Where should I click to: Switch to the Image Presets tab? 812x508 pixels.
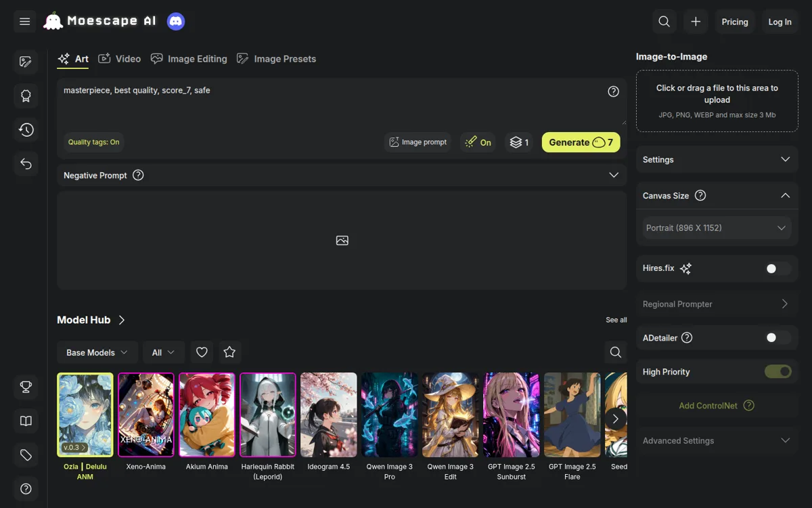(276, 59)
